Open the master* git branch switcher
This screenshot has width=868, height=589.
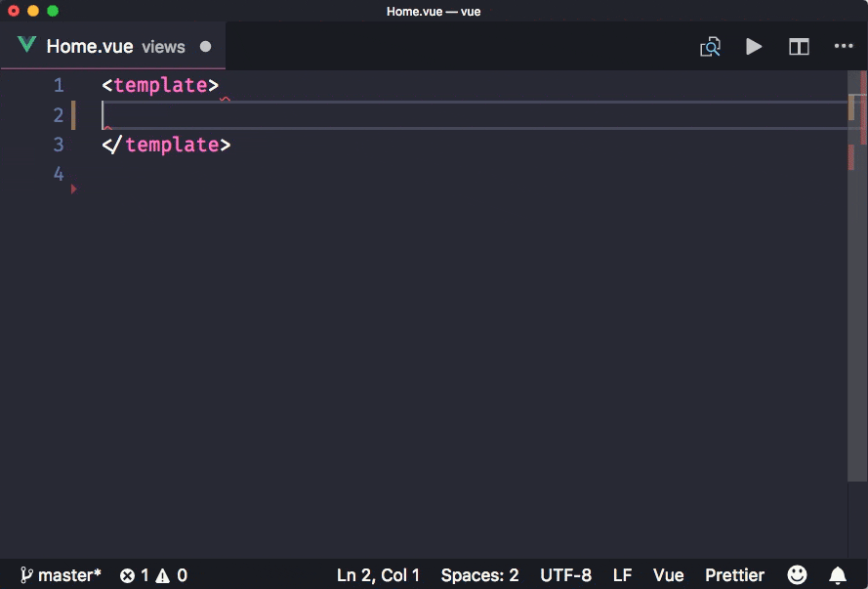(x=61, y=575)
